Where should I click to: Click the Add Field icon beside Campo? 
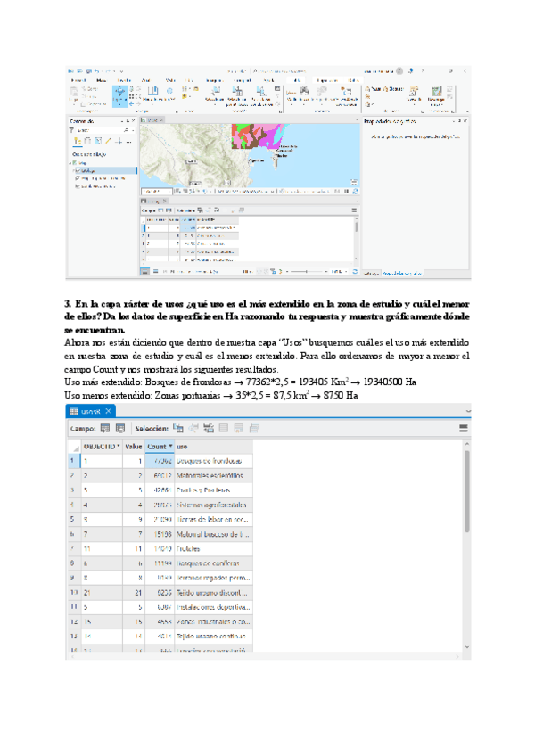[103, 428]
